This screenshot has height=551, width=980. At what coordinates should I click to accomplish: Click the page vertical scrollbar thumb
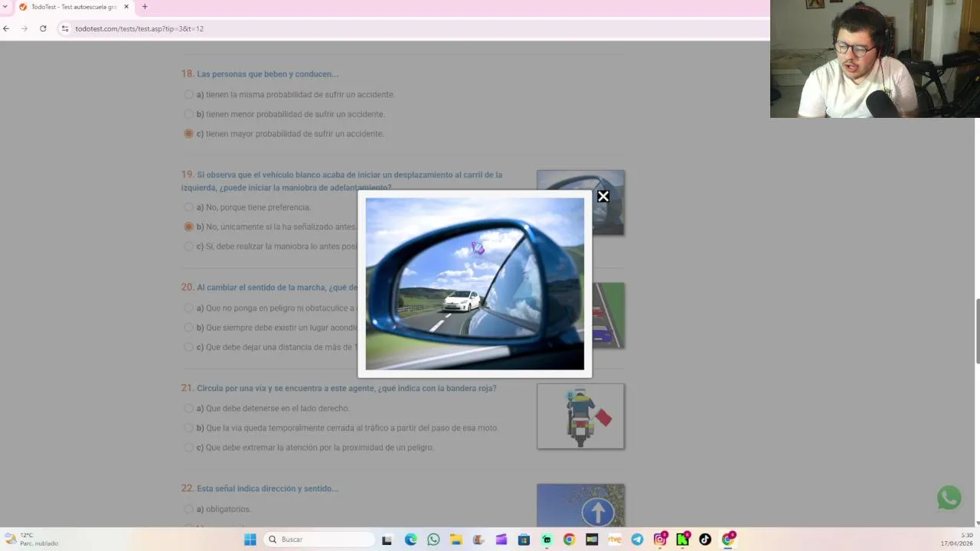pos(977,331)
